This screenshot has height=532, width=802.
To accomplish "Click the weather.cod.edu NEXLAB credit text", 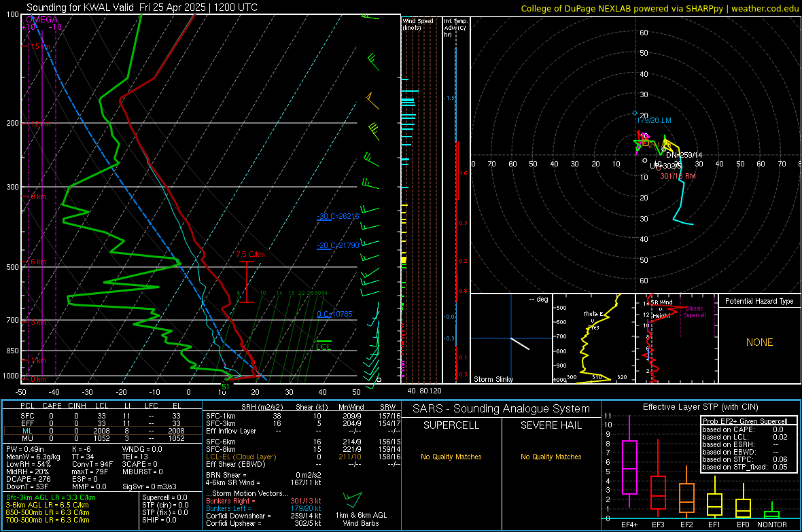I will [660, 8].
